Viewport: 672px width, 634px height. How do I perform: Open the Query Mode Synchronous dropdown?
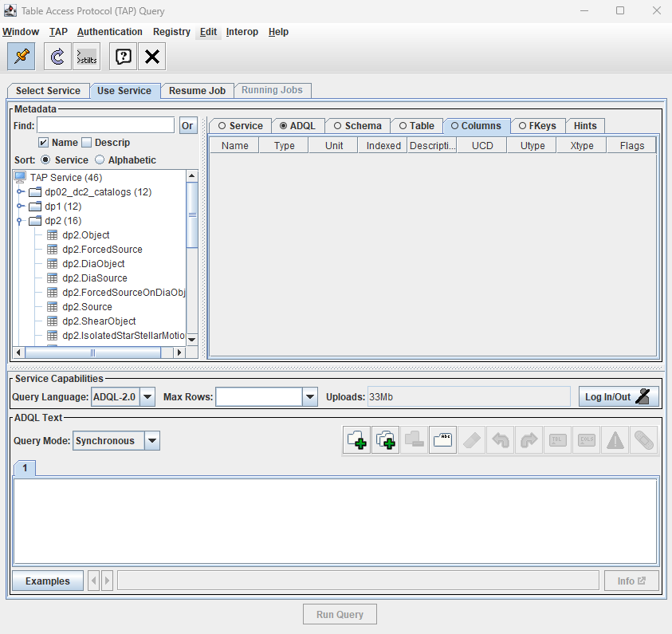tap(152, 441)
